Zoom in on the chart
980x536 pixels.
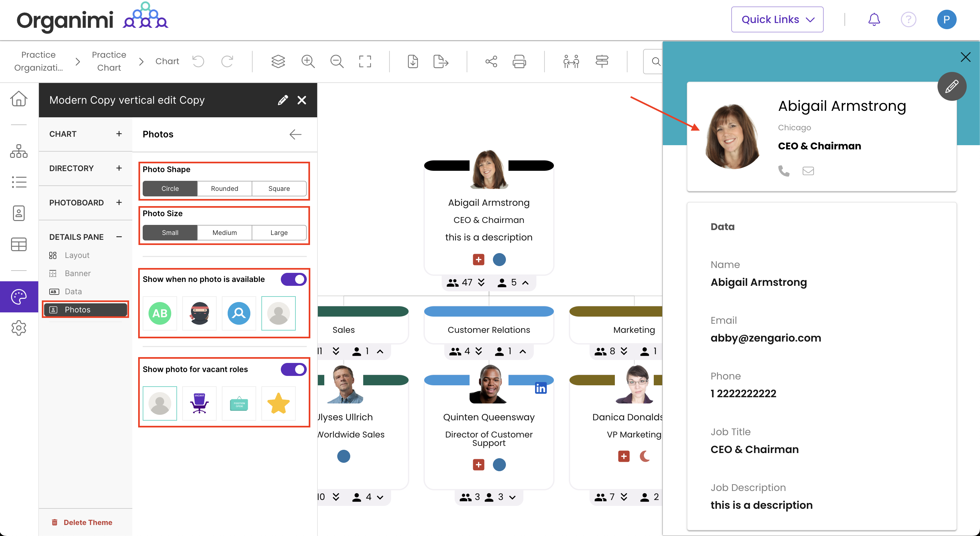click(x=308, y=61)
